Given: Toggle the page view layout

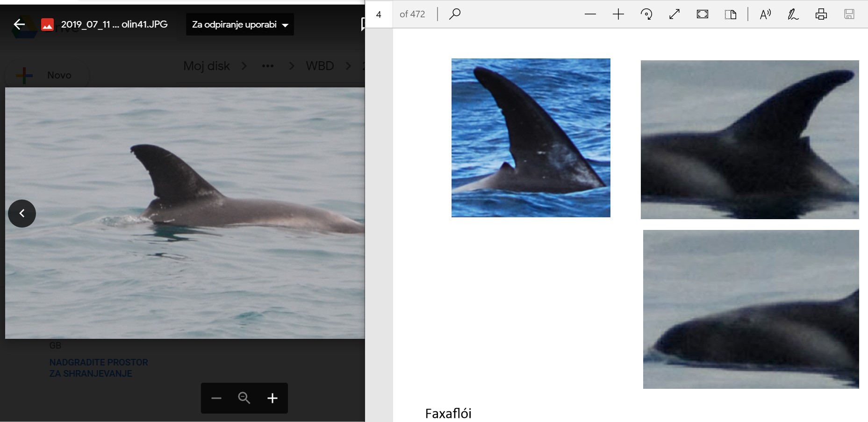Looking at the screenshot, I should pos(731,14).
